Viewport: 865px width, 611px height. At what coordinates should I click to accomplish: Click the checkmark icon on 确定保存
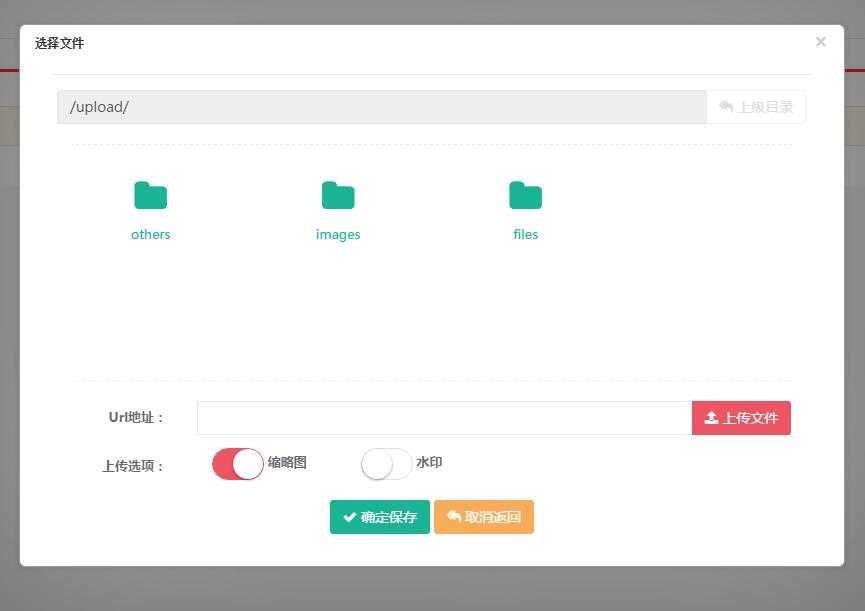pyautogui.click(x=349, y=517)
